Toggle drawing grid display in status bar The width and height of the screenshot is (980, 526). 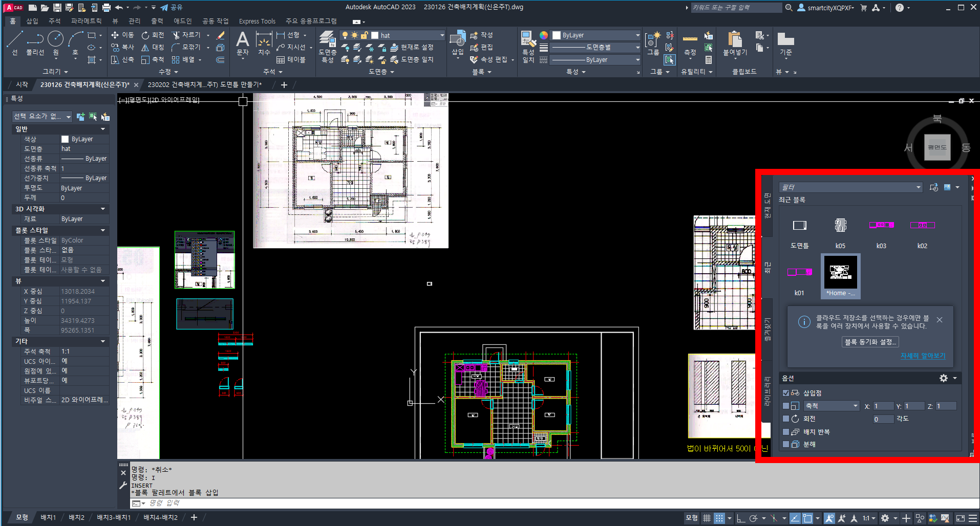[707, 518]
